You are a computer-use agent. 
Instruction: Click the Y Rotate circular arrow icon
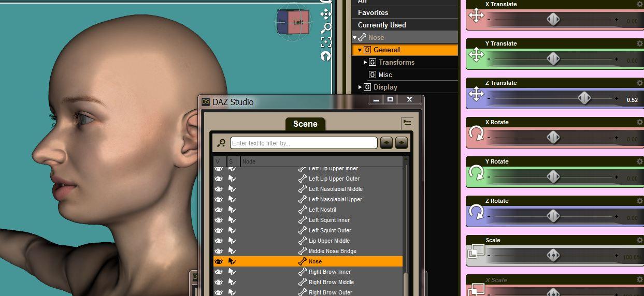tap(476, 173)
